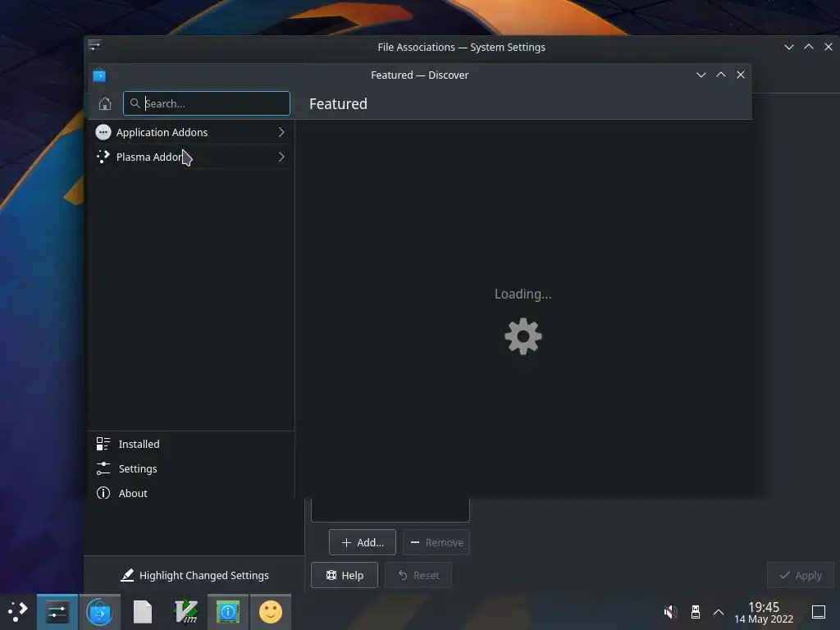Click the Remove button in File Associations

(x=436, y=543)
